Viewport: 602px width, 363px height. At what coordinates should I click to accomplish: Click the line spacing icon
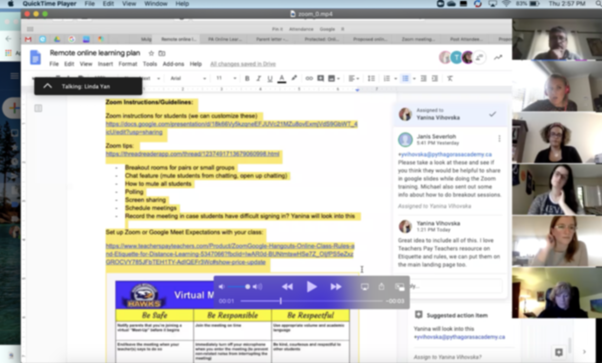[371, 78]
